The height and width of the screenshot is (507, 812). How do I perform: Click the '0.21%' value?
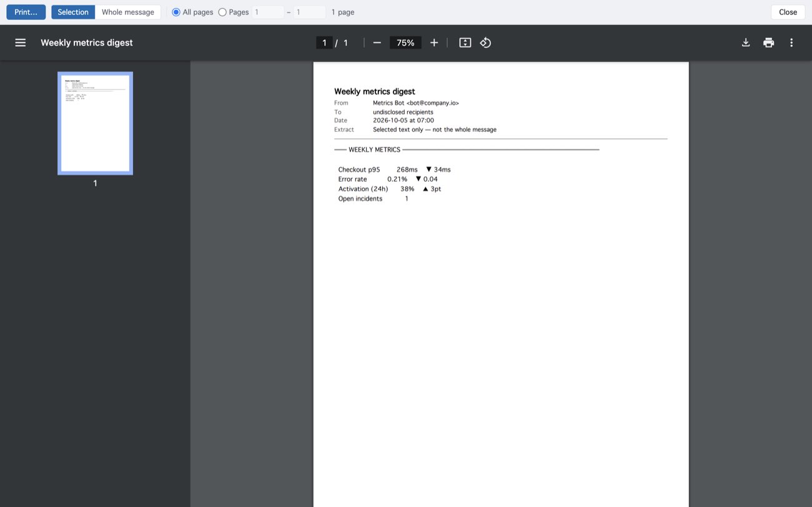pos(397,179)
